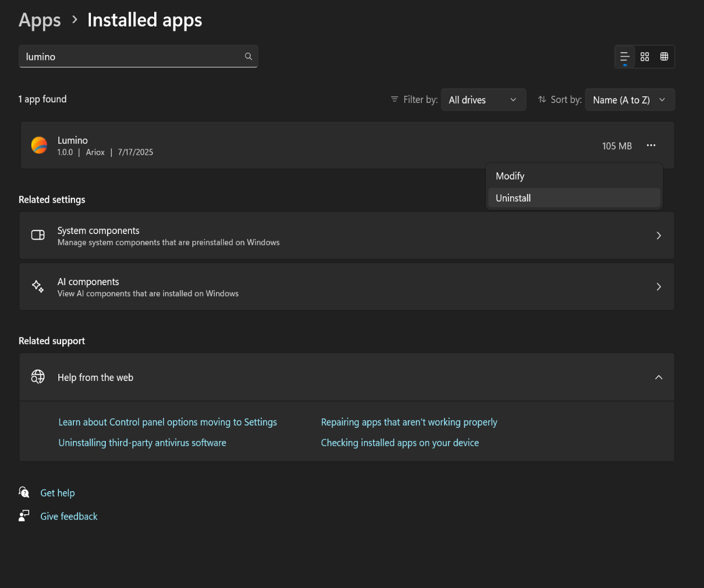Click the Related support heading
The width and height of the screenshot is (704, 588).
click(52, 341)
